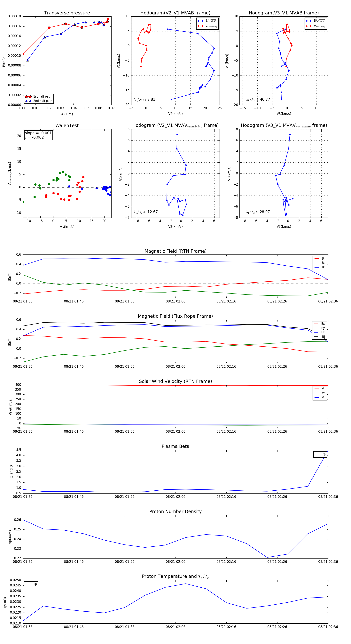Click the 'Vsw(km/s)' axis label
The height and width of the screenshot is (644, 351).
point(10,407)
